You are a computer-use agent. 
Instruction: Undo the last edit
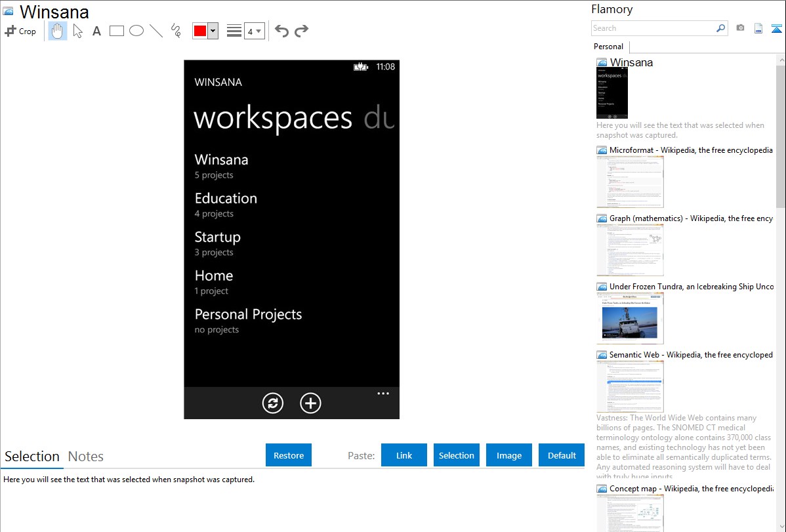(x=281, y=31)
